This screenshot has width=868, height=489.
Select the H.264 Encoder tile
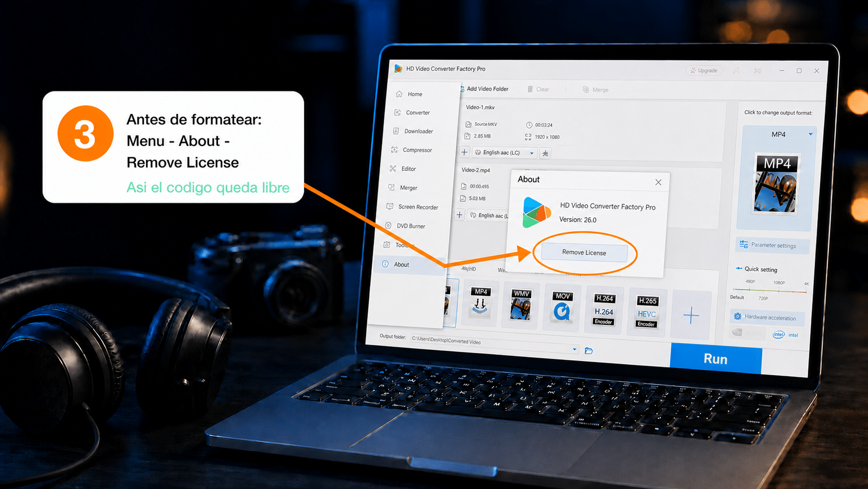click(x=604, y=310)
